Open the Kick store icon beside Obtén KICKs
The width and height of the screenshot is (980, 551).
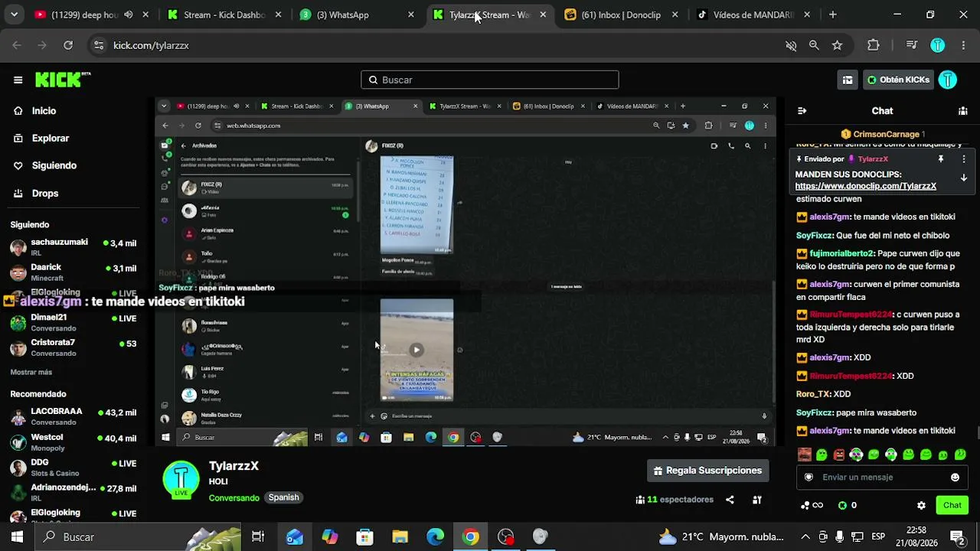click(848, 80)
